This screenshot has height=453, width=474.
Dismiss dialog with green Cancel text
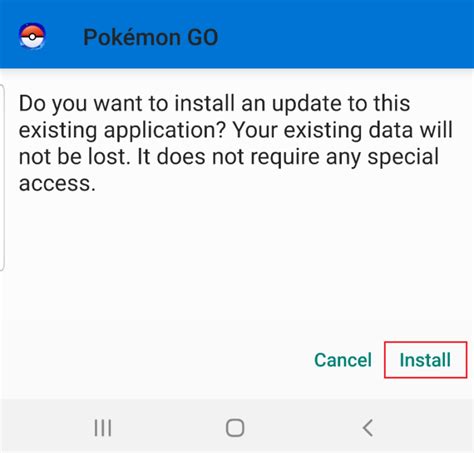[343, 360]
